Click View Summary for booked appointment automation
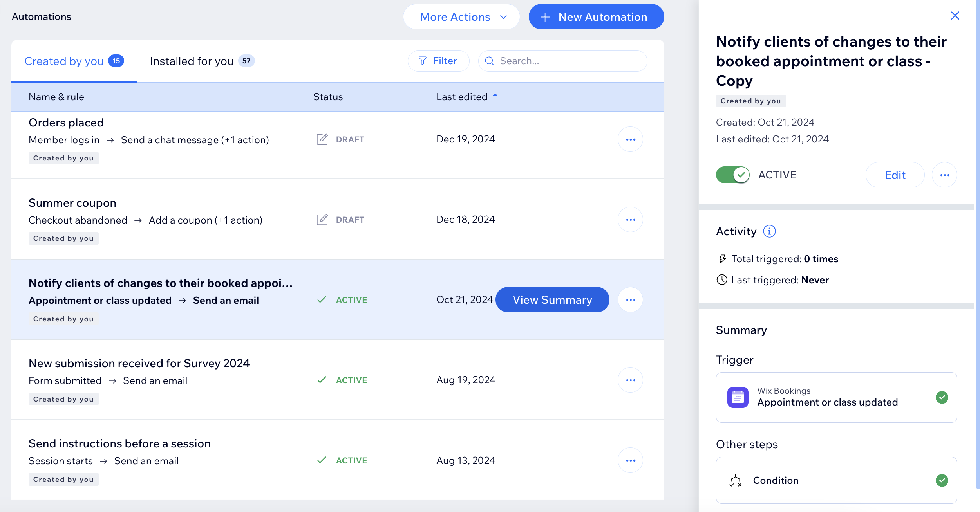The image size is (980, 512). [x=552, y=299]
